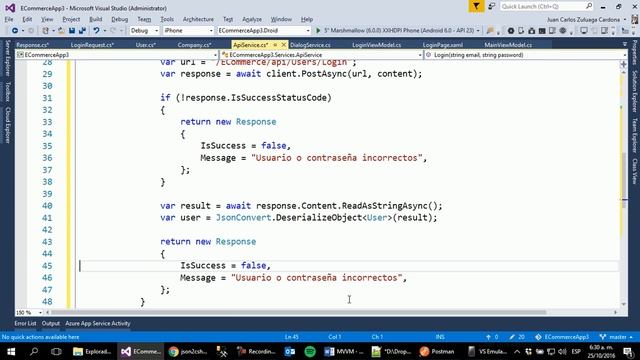Click the Task View taskbar icon
The image size is (640, 360).
56,351
